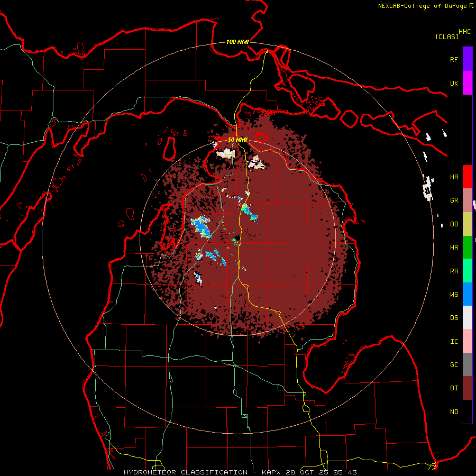Screen dimensions: 476x476
Task: Click the "GR" legend label
Action: click(x=454, y=200)
